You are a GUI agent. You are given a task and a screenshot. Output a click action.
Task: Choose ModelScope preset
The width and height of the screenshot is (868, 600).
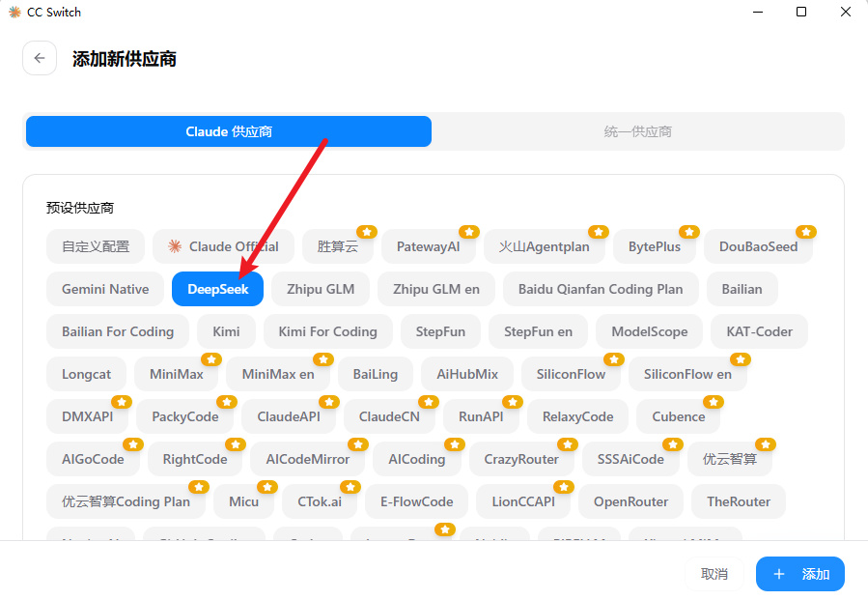[650, 331]
